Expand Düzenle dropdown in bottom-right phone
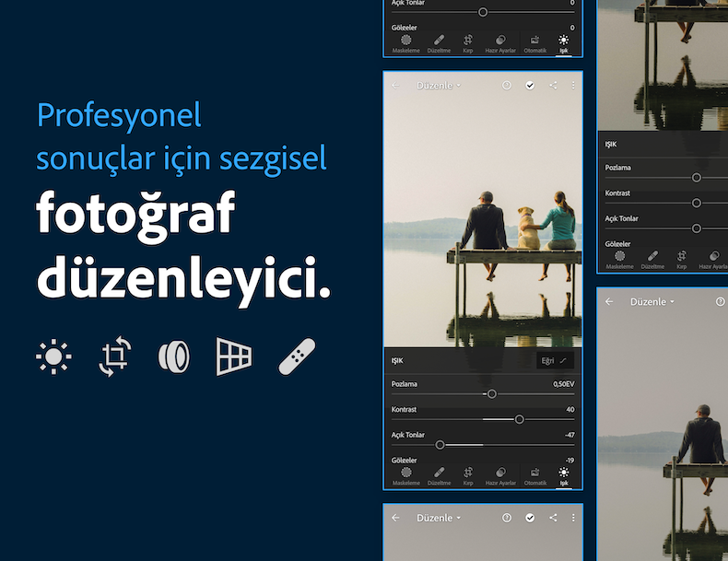Image resolution: width=728 pixels, height=561 pixels. pyautogui.click(x=652, y=301)
